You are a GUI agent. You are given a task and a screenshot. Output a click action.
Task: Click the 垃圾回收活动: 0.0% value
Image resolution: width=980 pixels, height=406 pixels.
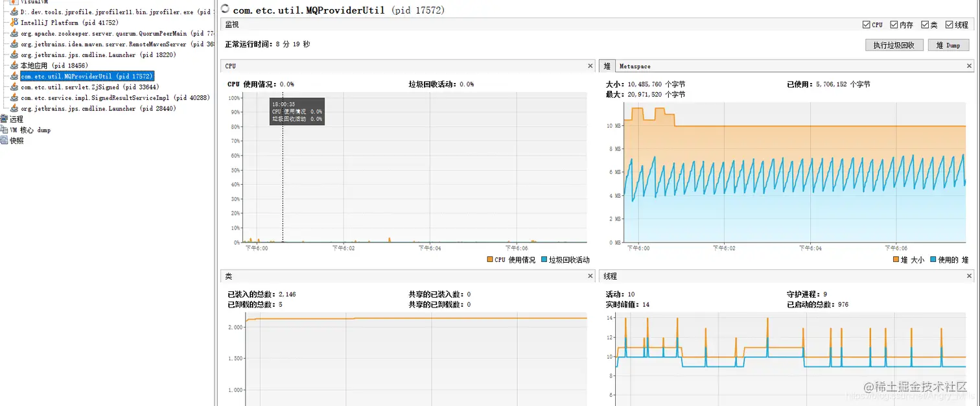coord(441,84)
